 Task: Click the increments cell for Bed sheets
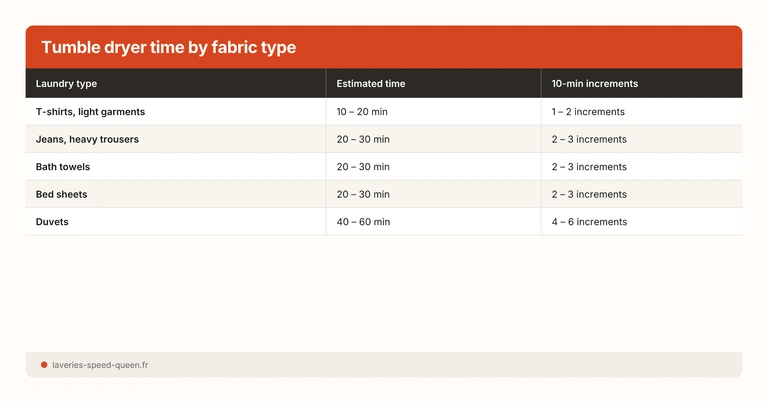click(589, 194)
